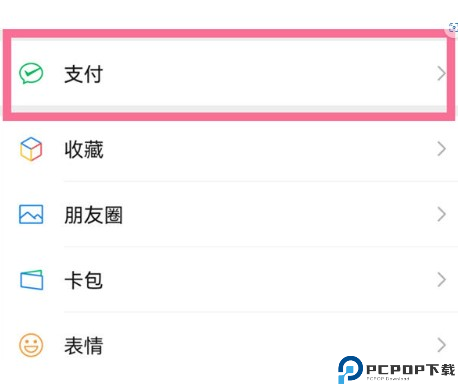Choose the 表情 text label
The width and height of the screenshot is (458, 391).
pyautogui.click(x=84, y=345)
